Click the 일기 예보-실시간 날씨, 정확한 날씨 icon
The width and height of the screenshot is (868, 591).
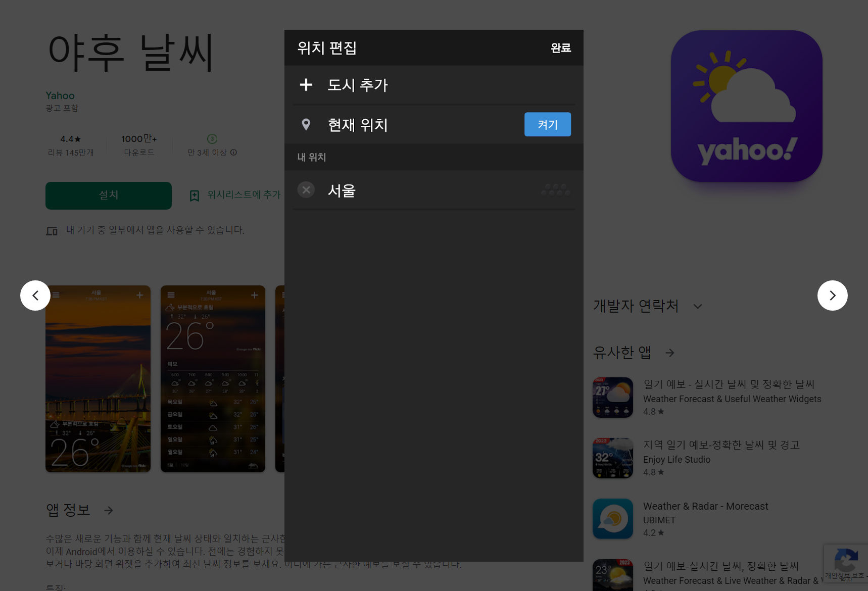(613, 575)
